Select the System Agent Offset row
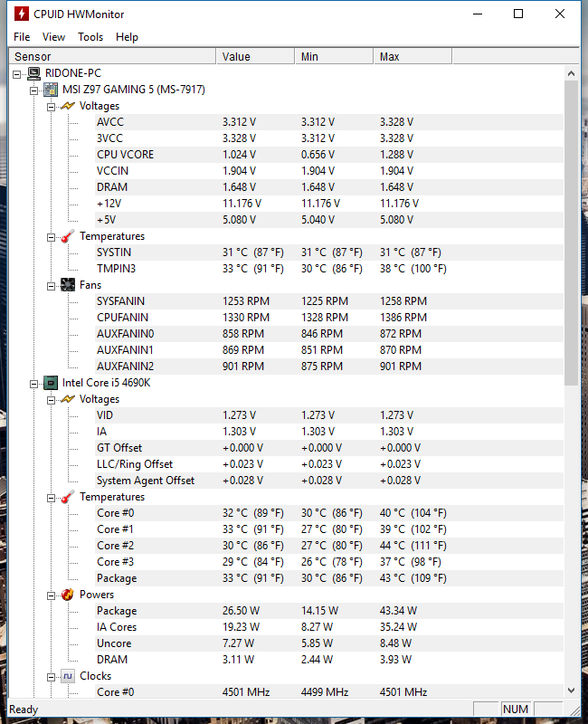This screenshot has height=724, width=588. point(329,481)
